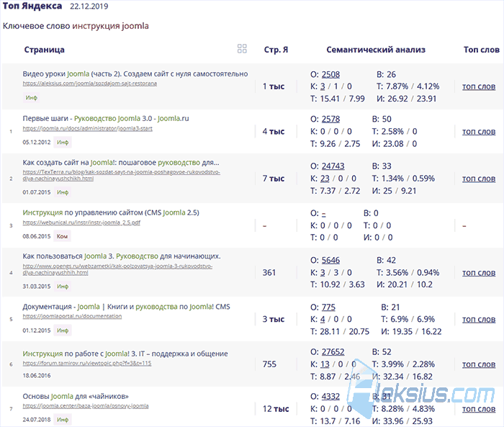Click the 'Стр. Я' column header
Screen dimensions: 504x427
(x=276, y=50)
